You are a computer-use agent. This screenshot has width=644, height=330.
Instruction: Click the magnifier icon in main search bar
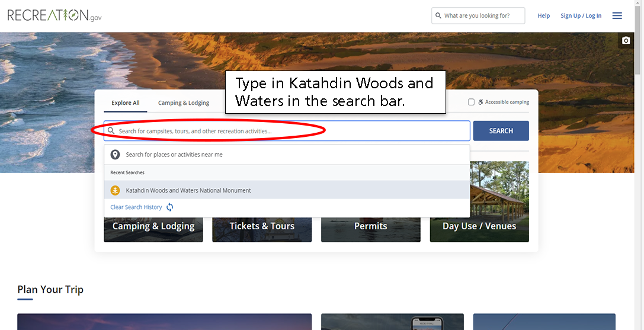(x=111, y=131)
